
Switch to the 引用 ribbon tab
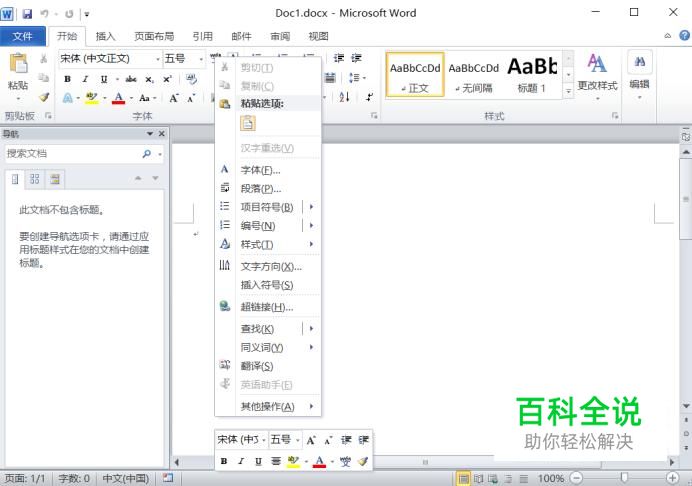(x=203, y=36)
